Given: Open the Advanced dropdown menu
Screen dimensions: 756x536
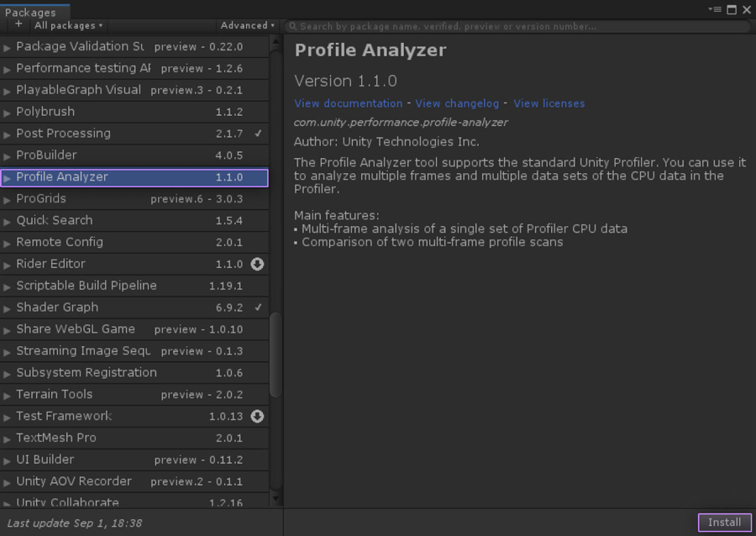Looking at the screenshot, I should point(247,26).
